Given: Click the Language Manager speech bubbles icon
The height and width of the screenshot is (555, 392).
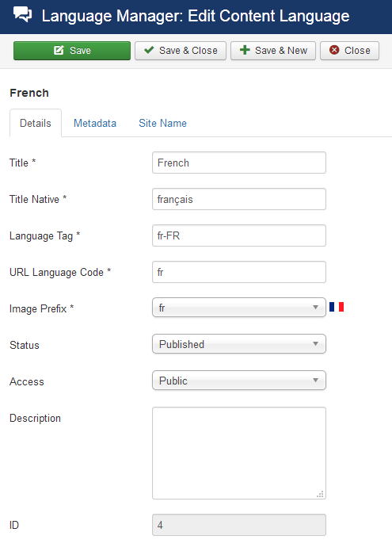Looking at the screenshot, I should tap(23, 15).
